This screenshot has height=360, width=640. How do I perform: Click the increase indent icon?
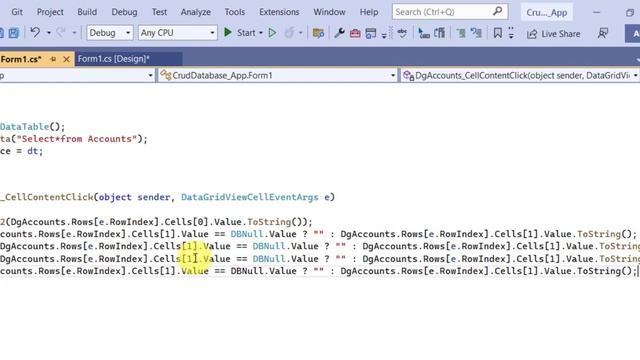coord(440,33)
